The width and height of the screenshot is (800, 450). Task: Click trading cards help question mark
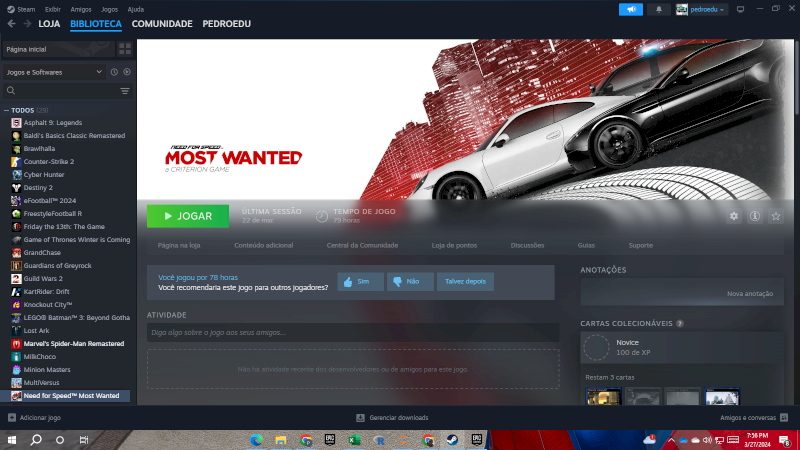point(680,323)
